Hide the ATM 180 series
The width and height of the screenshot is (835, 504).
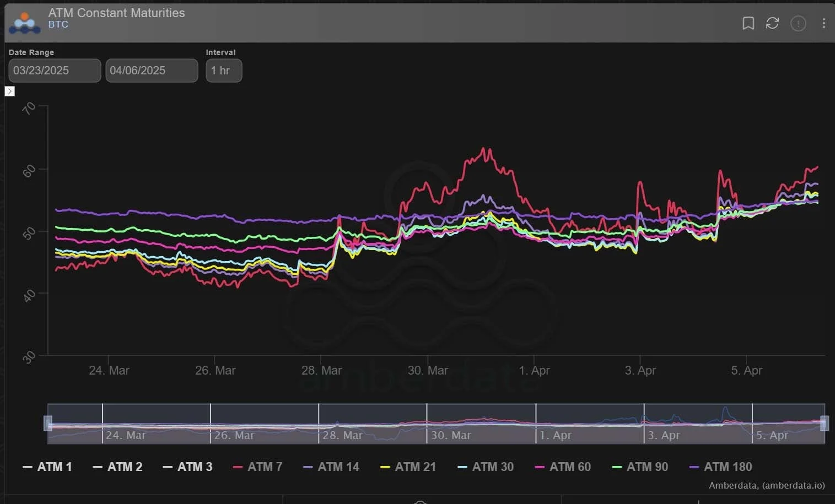coord(720,467)
